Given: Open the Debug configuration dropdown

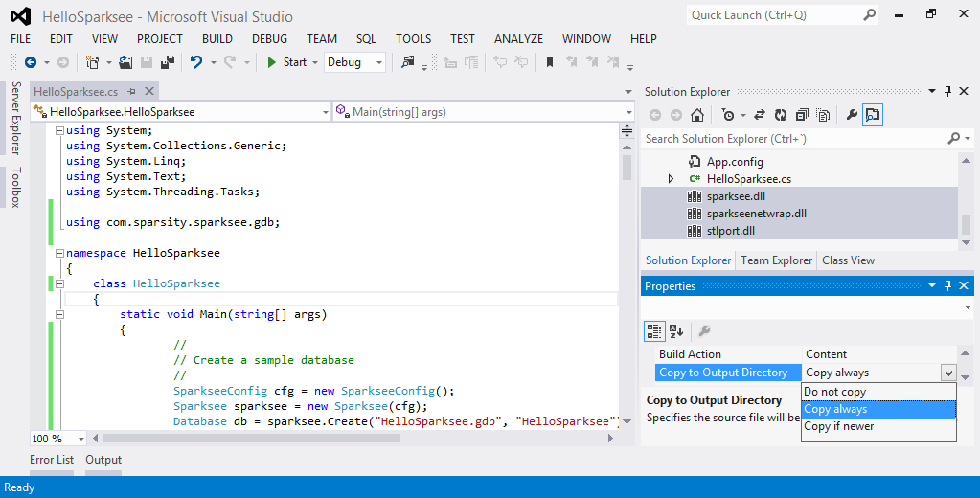Looking at the screenshot, I should coord(378,62).
